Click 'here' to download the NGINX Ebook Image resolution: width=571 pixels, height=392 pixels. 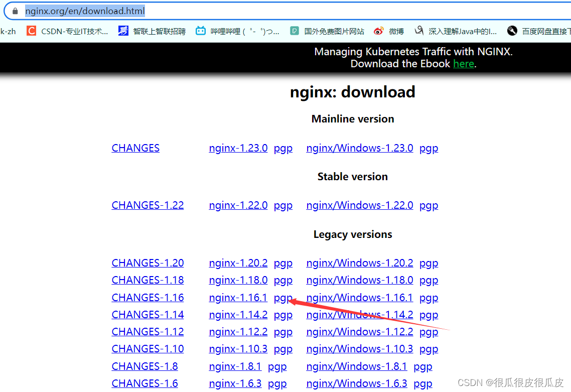pyautogui.click(x=463, y=64)
